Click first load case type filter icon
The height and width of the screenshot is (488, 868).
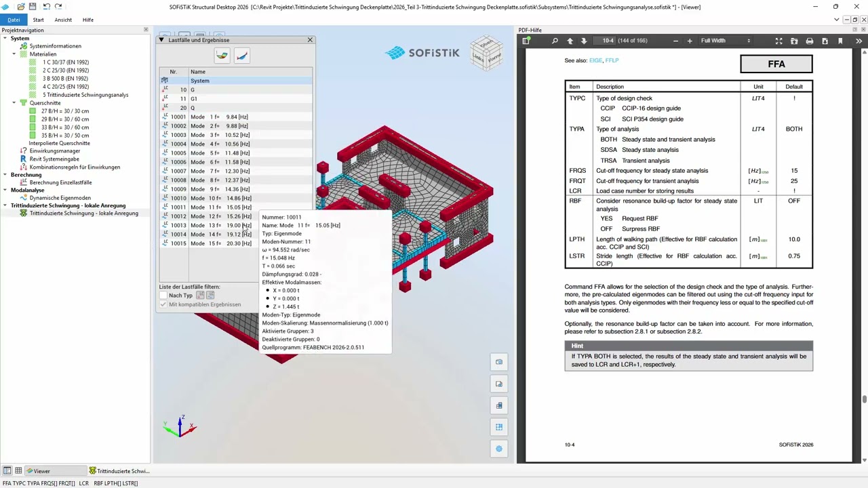200,296
